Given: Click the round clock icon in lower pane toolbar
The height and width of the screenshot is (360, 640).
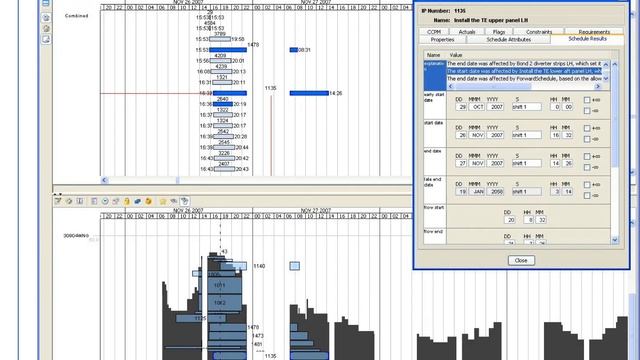Looking at the screenshot, I should click(105, 201).
